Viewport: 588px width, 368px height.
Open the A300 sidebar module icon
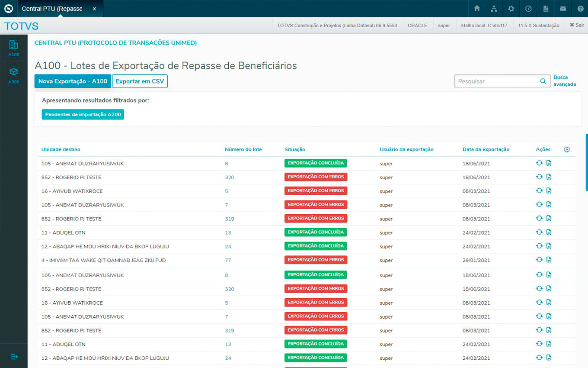click(13, 74)
